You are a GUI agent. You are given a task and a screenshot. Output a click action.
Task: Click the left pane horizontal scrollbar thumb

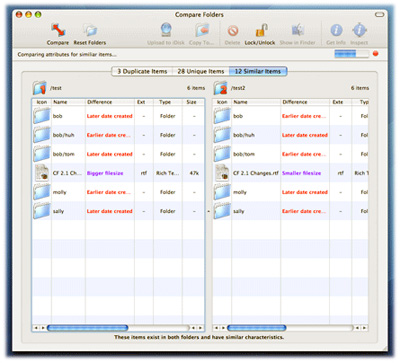coord(88,328)
